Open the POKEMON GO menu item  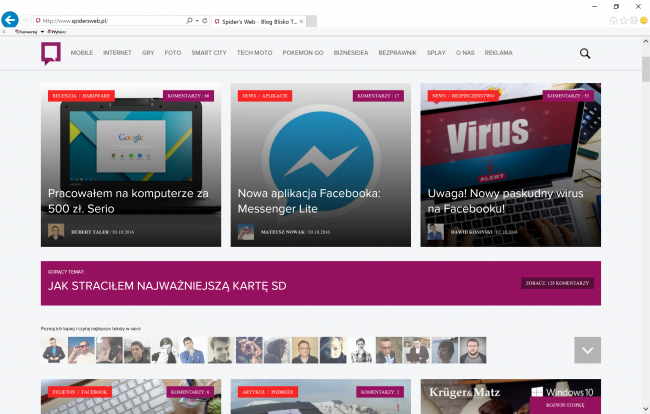click(303, 53)
